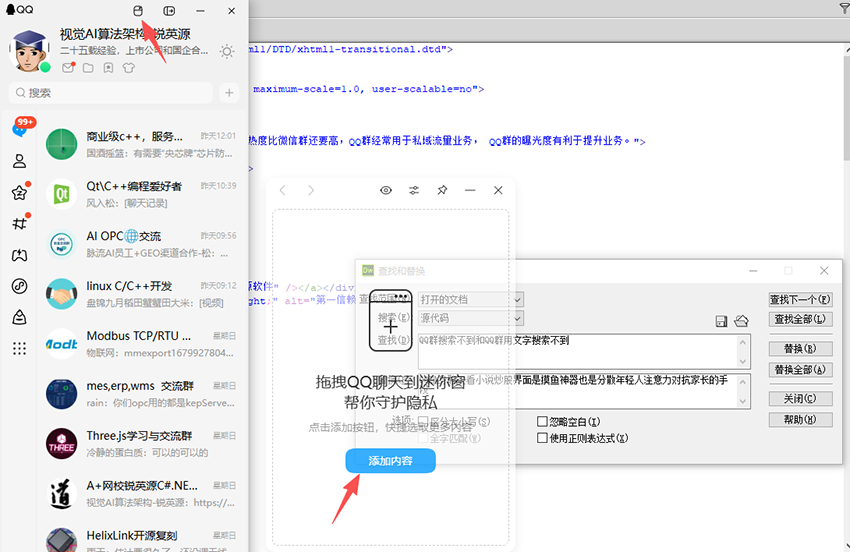The width and height of the screenshot is (850, 552).
Task: Open the QQ files folder icon under profile
Action: pyautogui.click(x=88, y=68)
